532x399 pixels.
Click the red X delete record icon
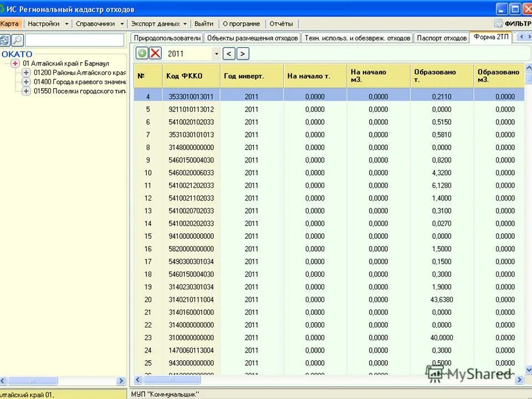click(155, 53)
